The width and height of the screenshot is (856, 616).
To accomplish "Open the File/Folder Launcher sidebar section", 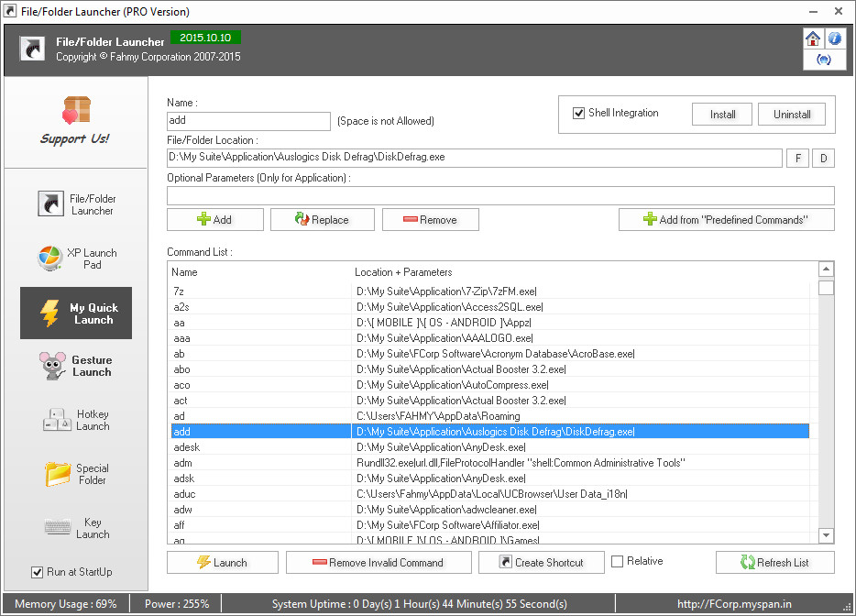I will click(x=76, y=204).
